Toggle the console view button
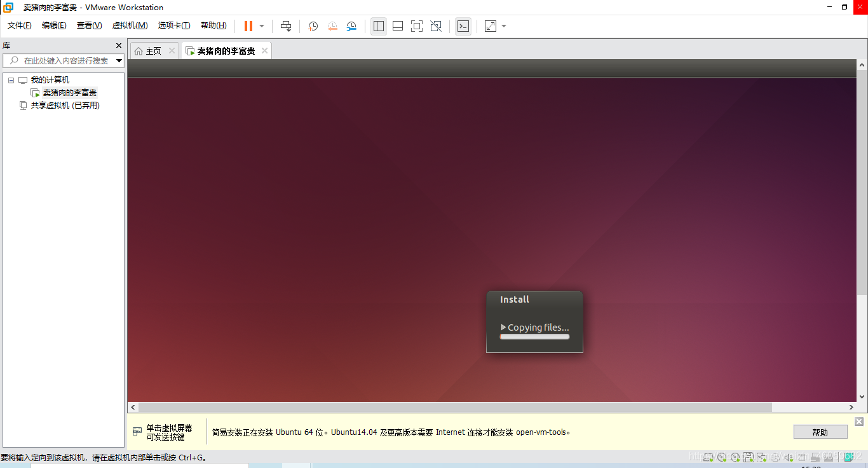Screen dimensions: 868x468 [463, 26]
